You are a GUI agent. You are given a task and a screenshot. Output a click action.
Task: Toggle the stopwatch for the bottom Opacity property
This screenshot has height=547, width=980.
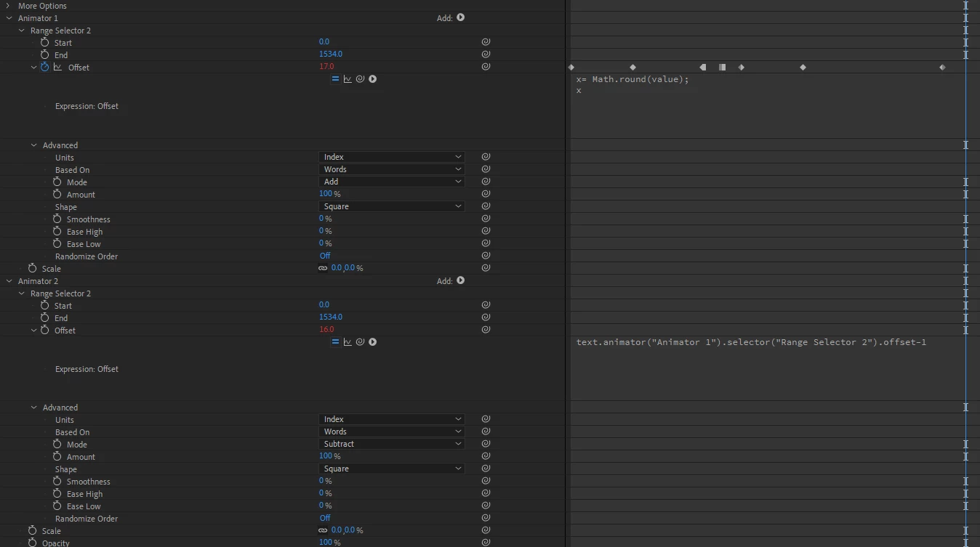click(33, 543)
